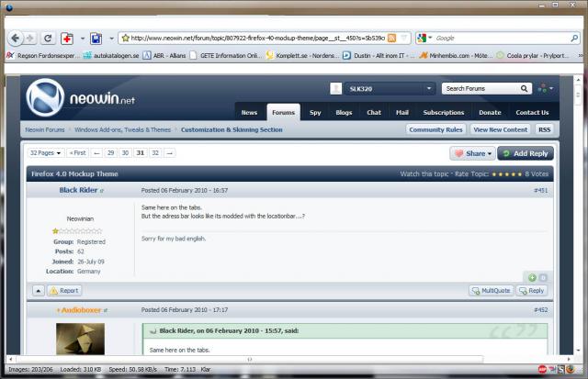Open the Donate tab
This screenshot has width=588, height=379.
(x=490, y=112)
